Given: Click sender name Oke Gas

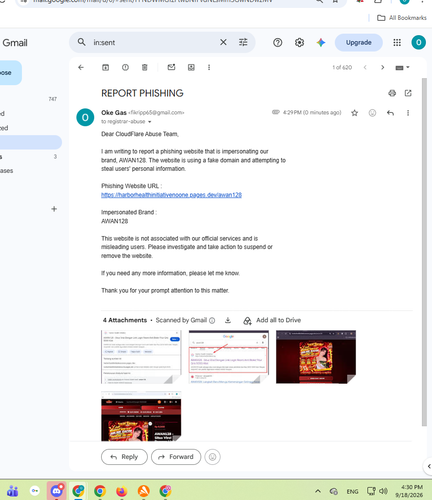Looking at the screenshot, I should (114, 113).
